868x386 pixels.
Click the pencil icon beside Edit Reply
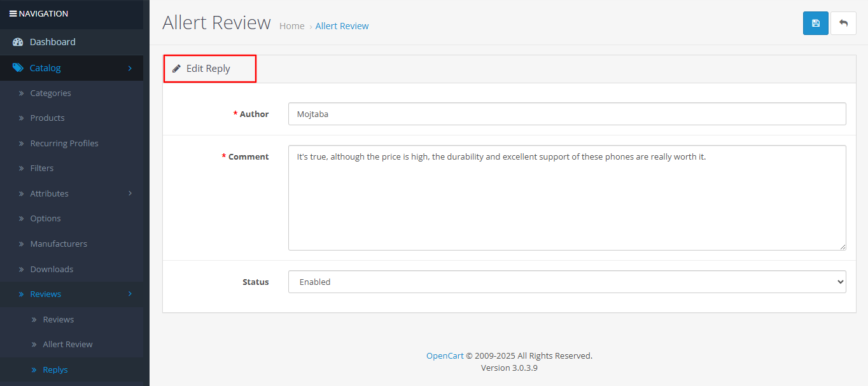coord(176,69)
